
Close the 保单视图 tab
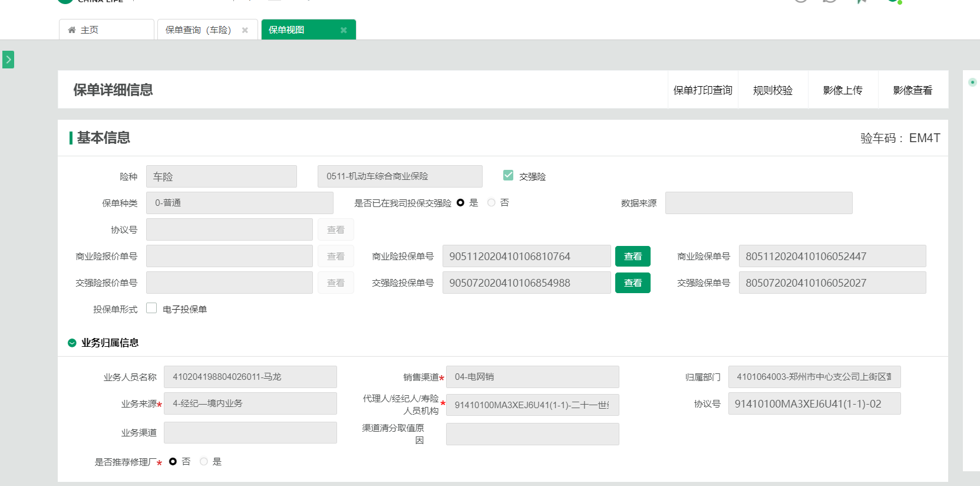click(x=344, y=30)
